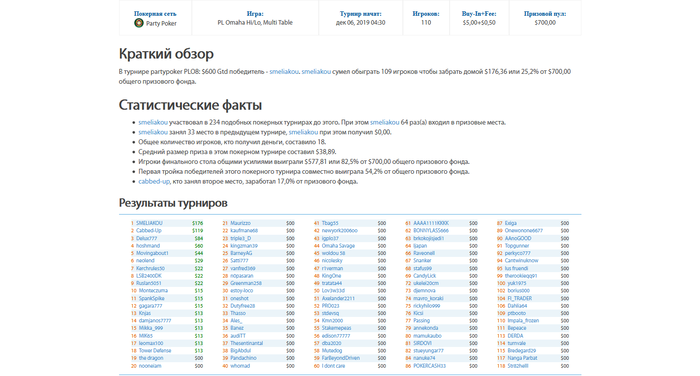
Task: Open smeliakou link before 'участвовал в 234'
Action: click(x=153, y=122)
